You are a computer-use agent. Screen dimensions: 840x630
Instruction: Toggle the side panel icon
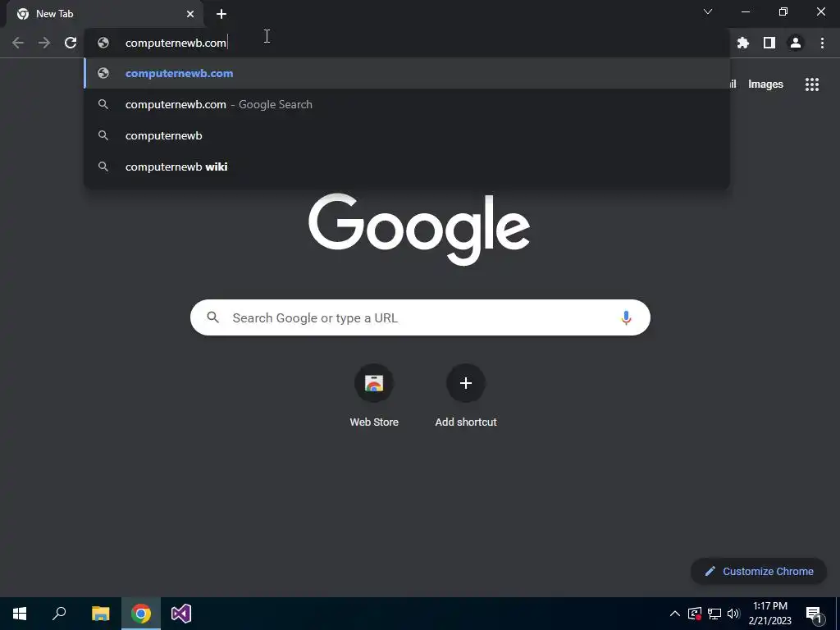tap(769, 43)
